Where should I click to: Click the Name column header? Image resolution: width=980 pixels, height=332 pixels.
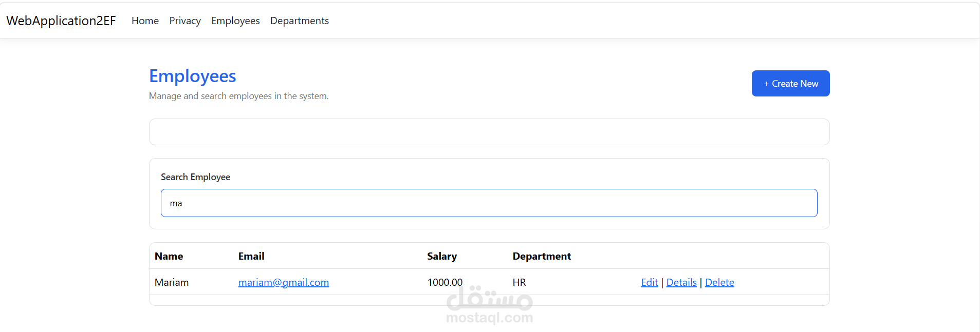(x=169, y=256)
